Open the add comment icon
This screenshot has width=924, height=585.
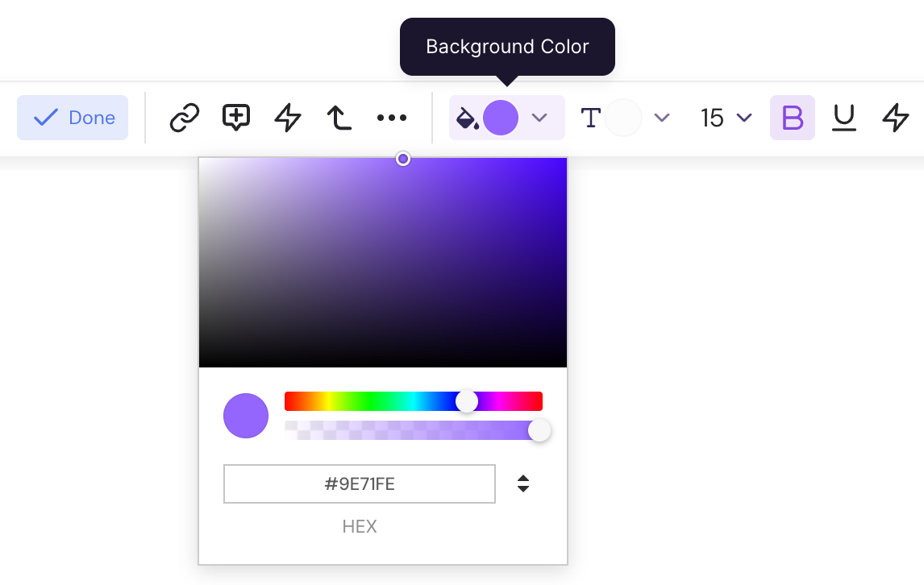pyautogui.click(x=235, y=118)
